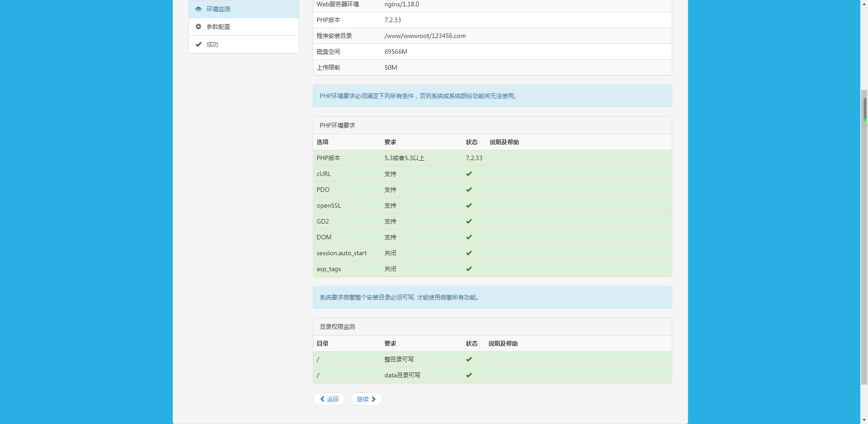Click the PDO option label

(323, 190)
